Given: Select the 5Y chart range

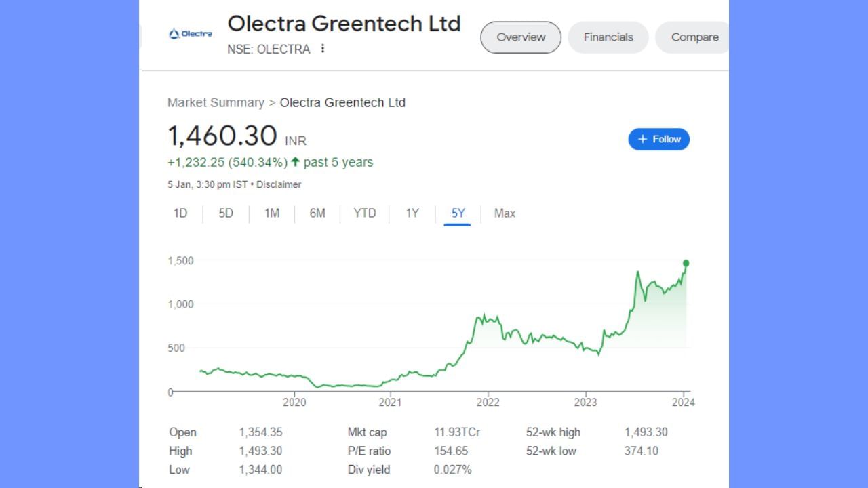Looking at the screenshot, I should point(458,213).
